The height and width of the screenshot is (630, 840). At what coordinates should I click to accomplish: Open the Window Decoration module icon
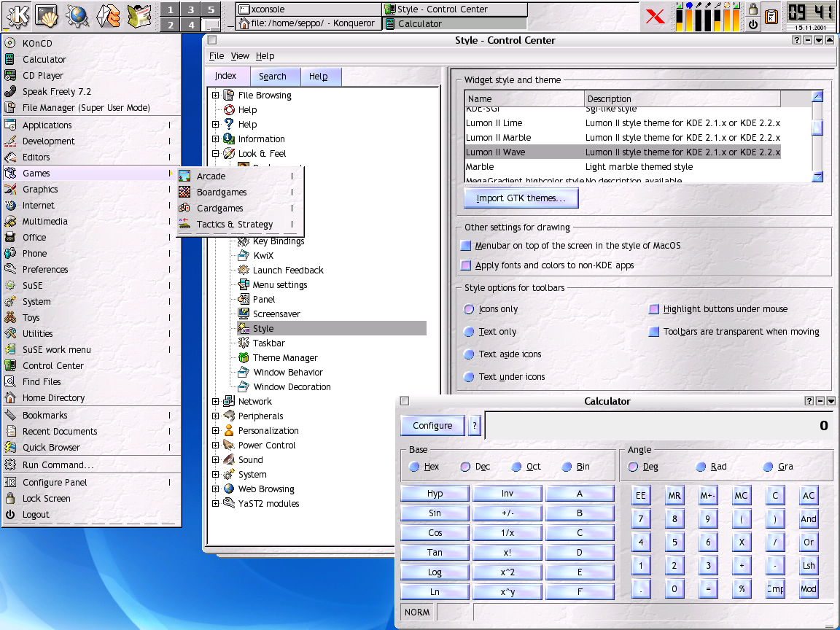point(244,386)
